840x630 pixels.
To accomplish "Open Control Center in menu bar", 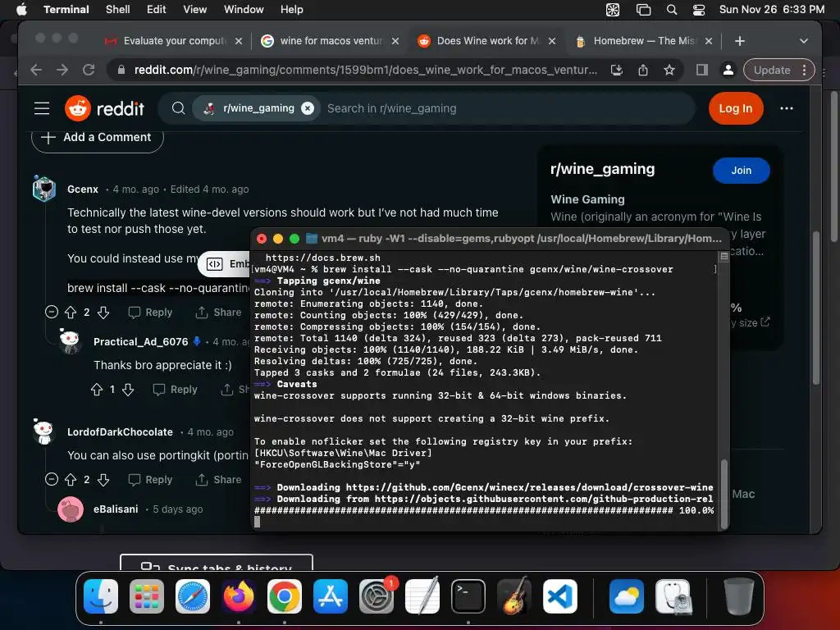I will click(699, 9).
